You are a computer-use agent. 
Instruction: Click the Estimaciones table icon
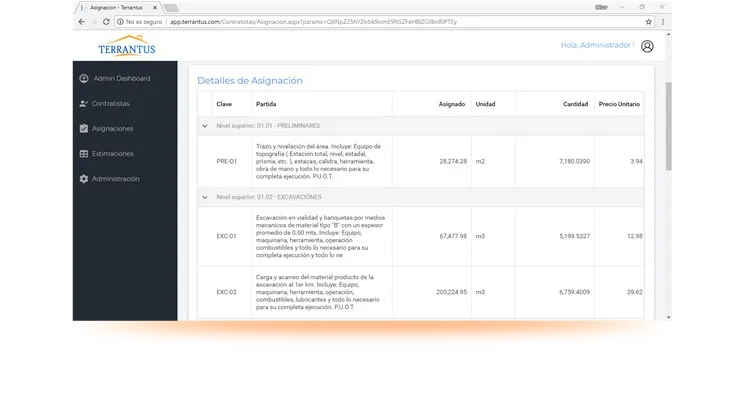tap(84, 153)
